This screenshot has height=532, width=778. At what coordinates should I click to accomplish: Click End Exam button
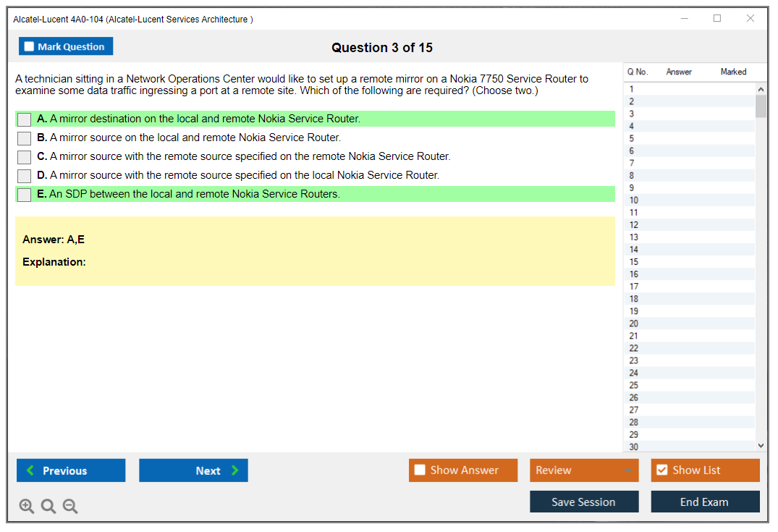click(x=704, y=502)
